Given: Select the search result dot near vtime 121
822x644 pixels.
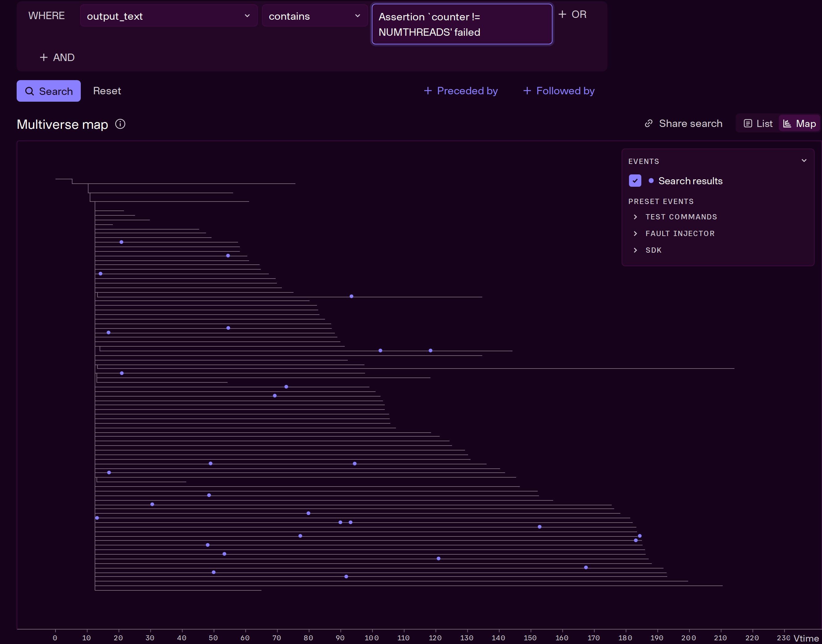Looking at the screenshot, I should (x=438, y=558).
